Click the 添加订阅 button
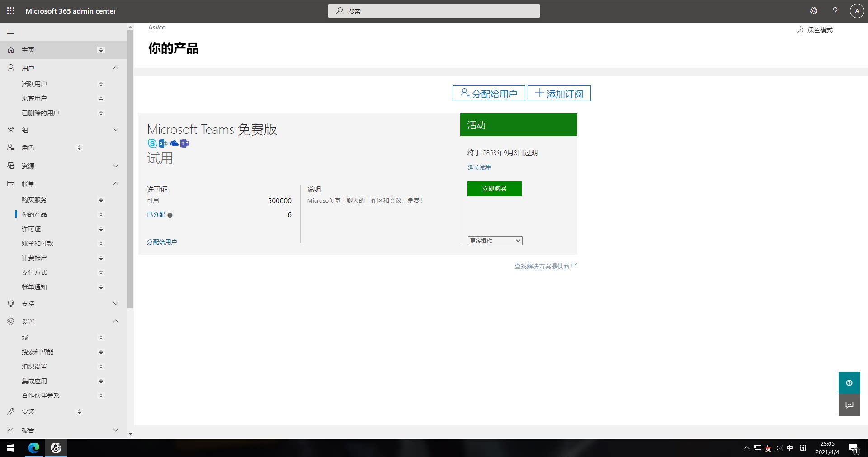This screenshot has height=457, width=868. 559,93
